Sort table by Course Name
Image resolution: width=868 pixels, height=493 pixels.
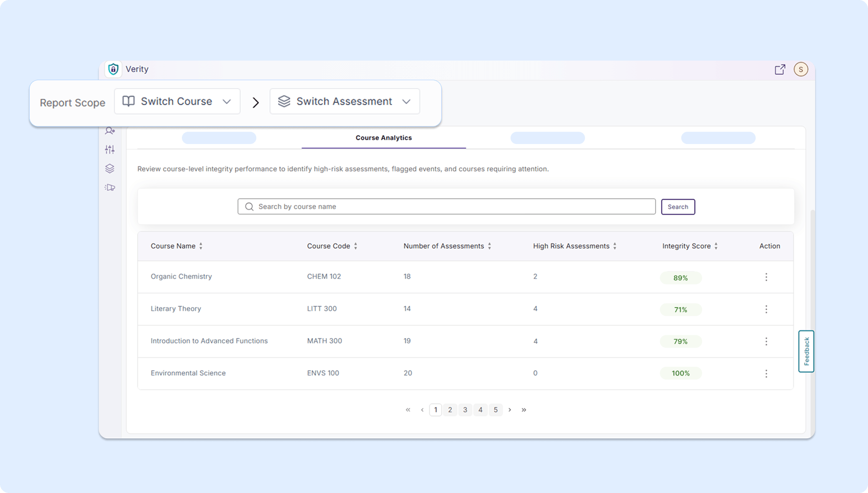tap(201, 246)
